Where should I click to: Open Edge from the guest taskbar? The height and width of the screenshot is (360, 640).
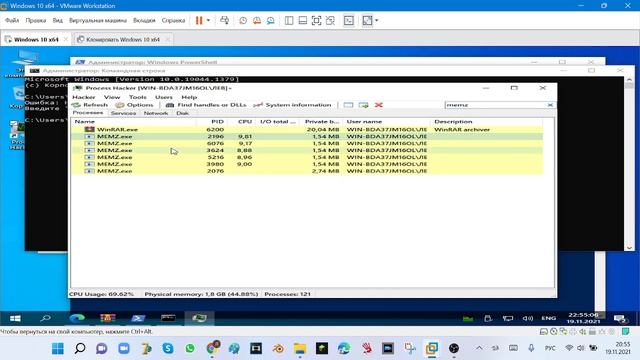pos(77,318)
